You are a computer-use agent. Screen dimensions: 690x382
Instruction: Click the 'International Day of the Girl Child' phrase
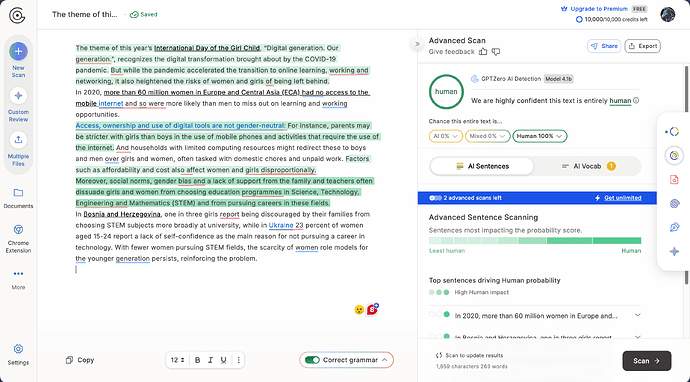pyautogui.click(x=207, y=48)
